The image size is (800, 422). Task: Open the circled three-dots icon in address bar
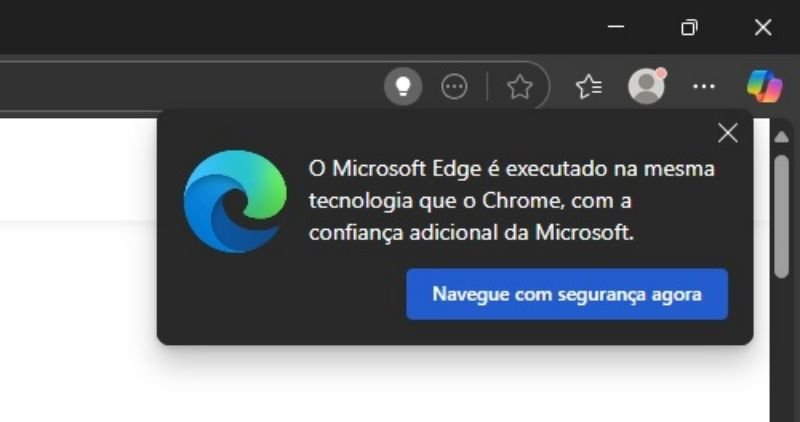(x=454, y=87)
